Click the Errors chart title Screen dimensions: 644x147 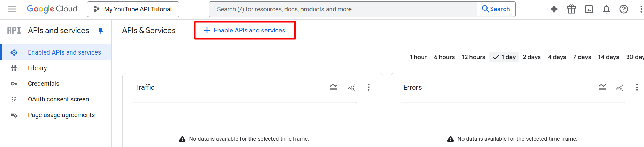click(413, 87)
